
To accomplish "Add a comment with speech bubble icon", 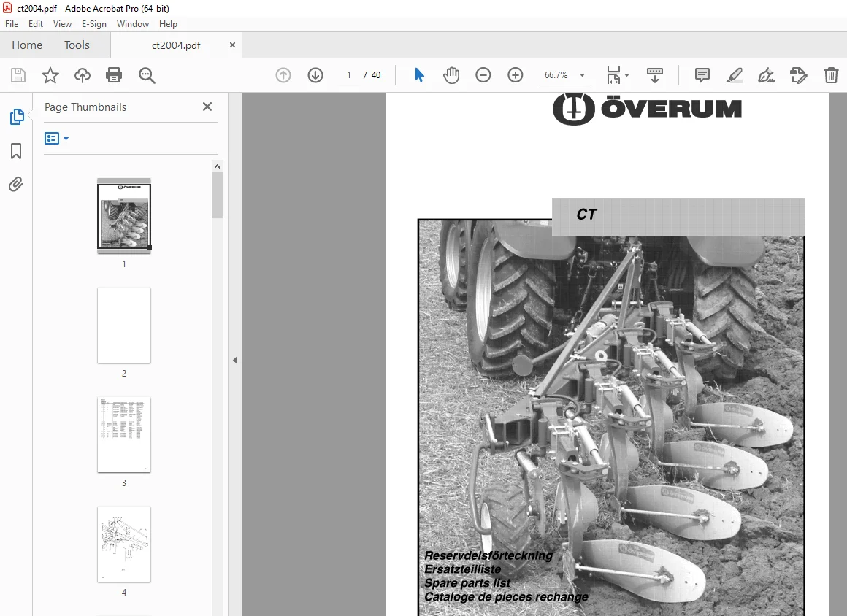I will click(702, 75).
